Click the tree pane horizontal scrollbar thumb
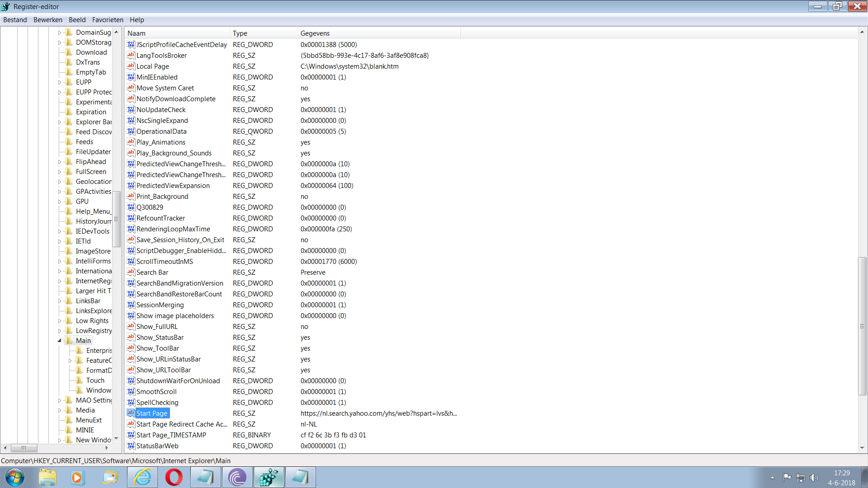 point(24,448)
